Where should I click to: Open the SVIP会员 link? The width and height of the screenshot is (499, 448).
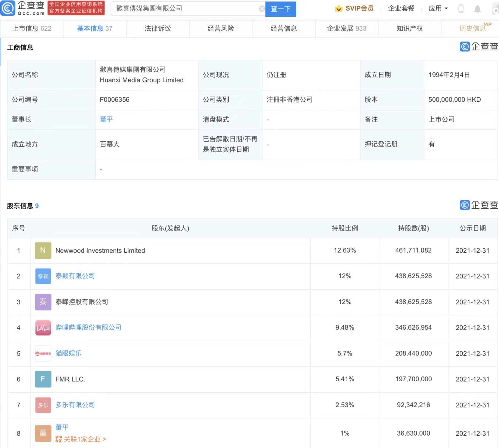click(x=359, y=9)
